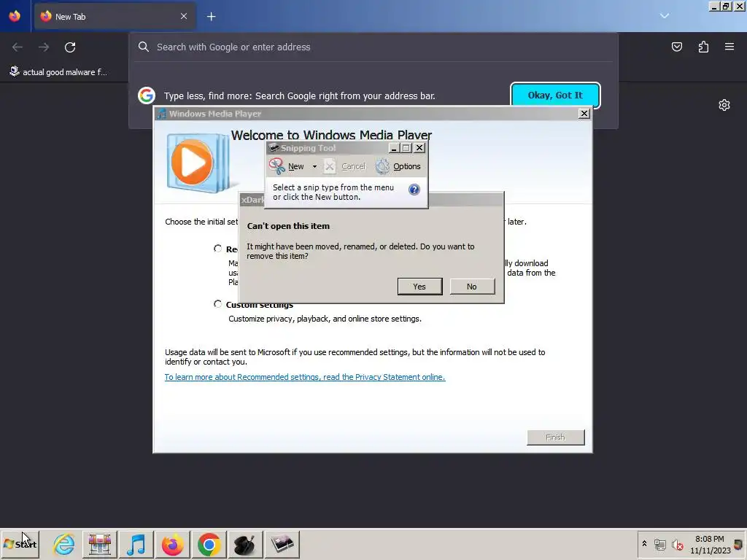
Task: Open Internet Explorer from the taskbar
Action: pyautogui.click(x=64, y=544)
